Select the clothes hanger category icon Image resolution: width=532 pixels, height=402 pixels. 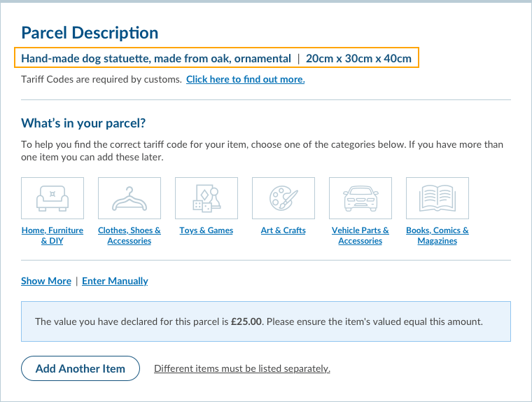tap(129, 199)
